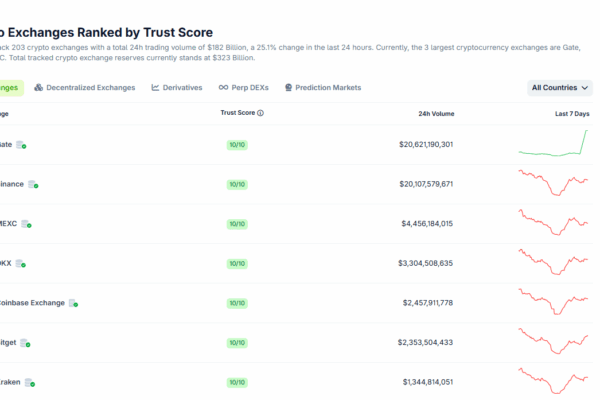Sort by the Trust Score column header

click(237, 114)
